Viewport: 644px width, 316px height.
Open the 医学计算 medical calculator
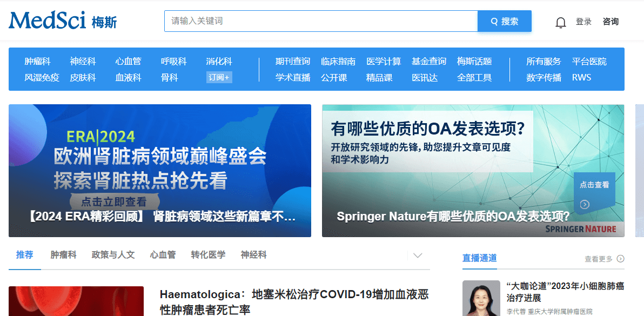[x=384, y=62]
